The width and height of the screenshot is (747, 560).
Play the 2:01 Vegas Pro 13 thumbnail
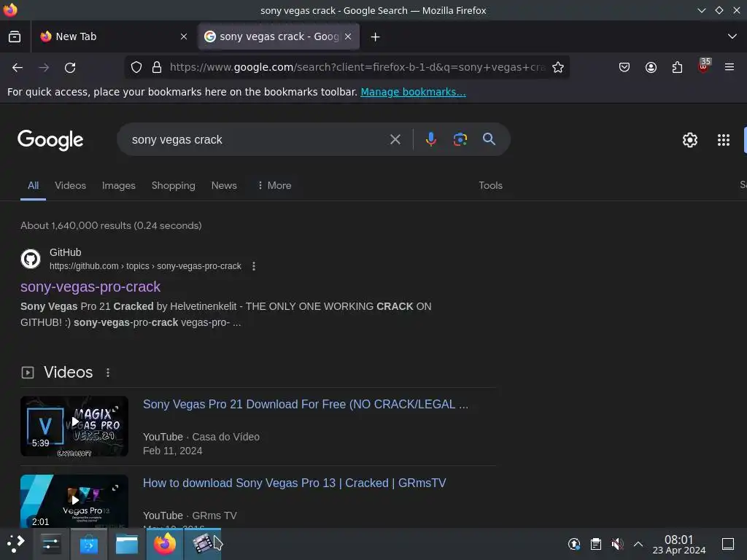[x=74, y=501]
